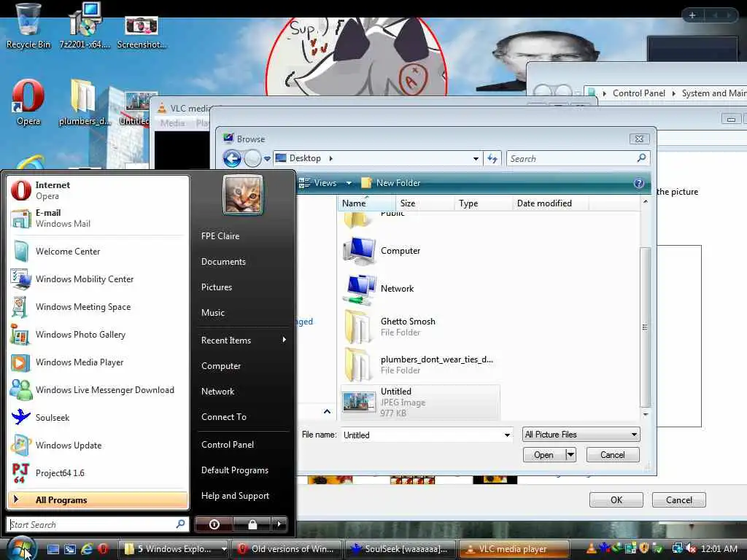Refresh the Browse dialog folder view
The height and width of the screenshot is (560, 747).
coord(492,158)
